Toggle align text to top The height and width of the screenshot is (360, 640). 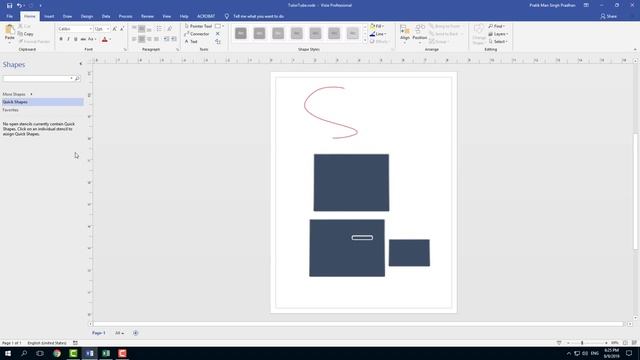pyautogui.click(x=134, y=29)
